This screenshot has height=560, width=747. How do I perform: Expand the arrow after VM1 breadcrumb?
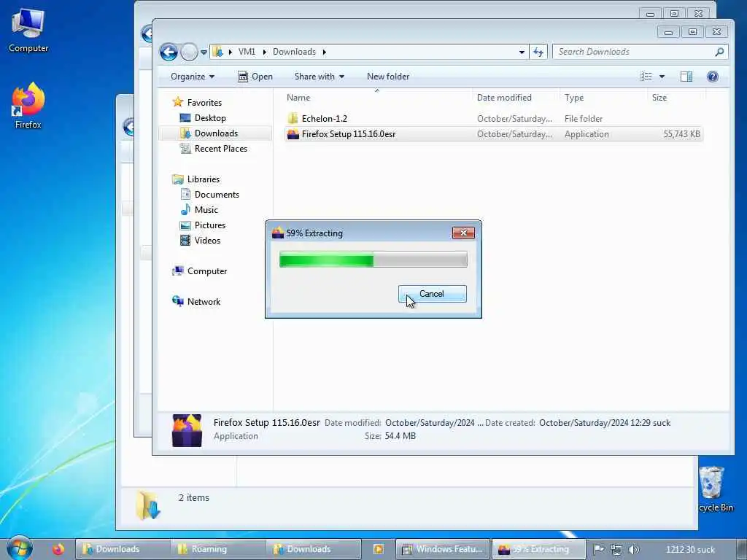(264, 52)
